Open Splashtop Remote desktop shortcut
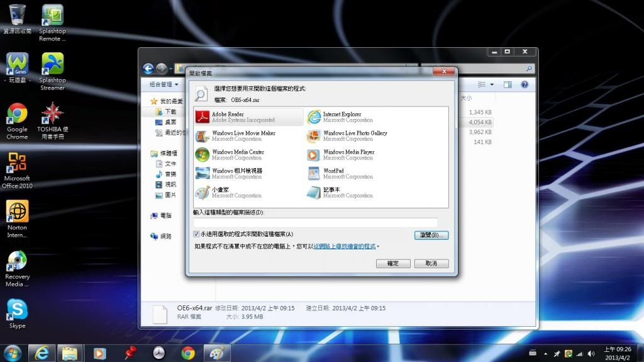The width and height of the screenshot is (644, 362). (x=52, y=23)
